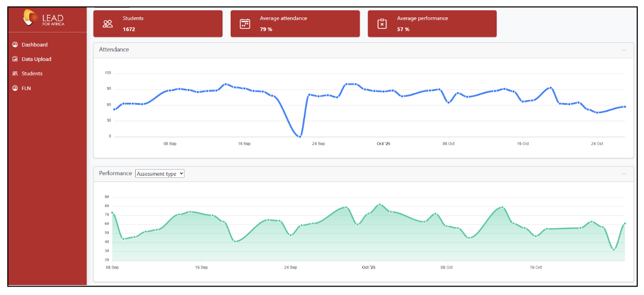Click the FLN icon in sidebar
The width and height of the screenshot is (644, 295).
[15, 88]
